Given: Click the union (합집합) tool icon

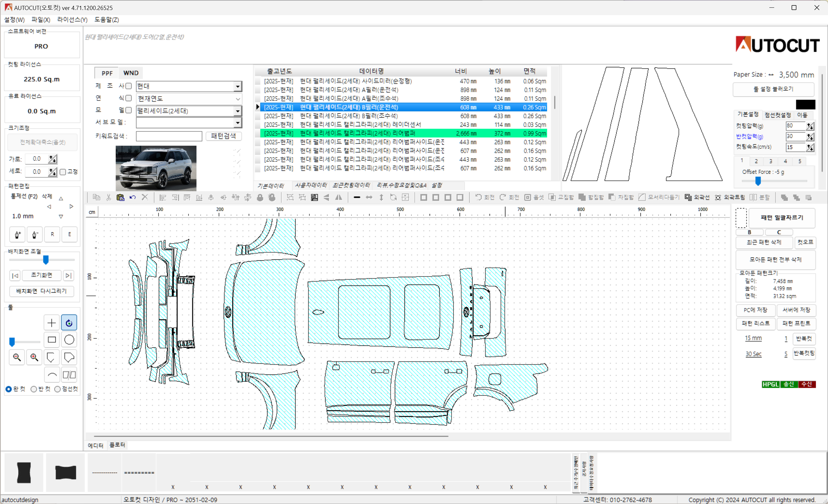Looking at the screenshot, I should point(582,197).
